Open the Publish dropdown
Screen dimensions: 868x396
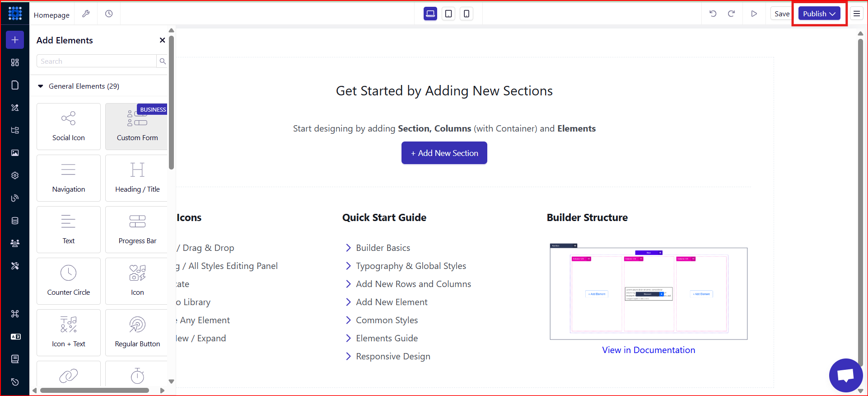tap(819, 14)
